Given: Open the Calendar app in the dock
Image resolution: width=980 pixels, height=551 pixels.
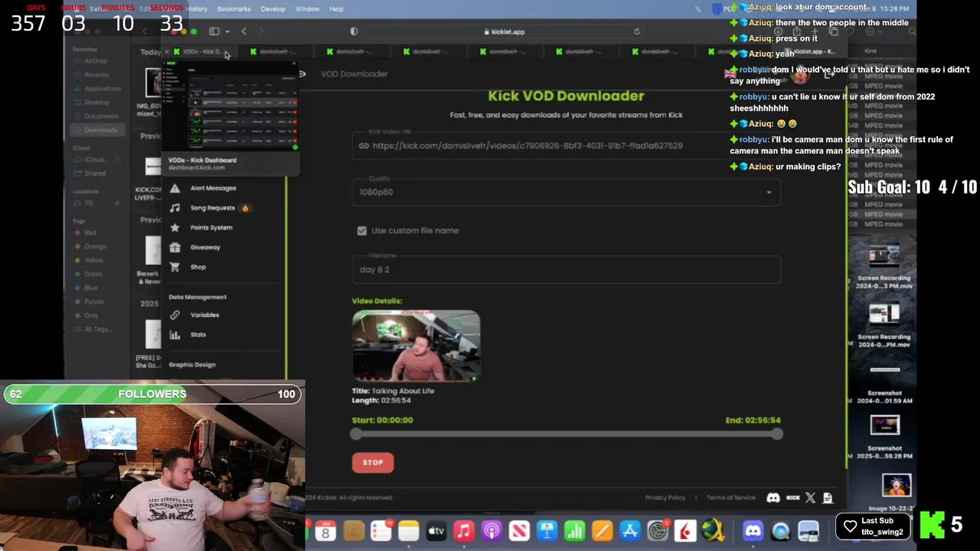Looking at the screenshot, I should click(326, 531).
